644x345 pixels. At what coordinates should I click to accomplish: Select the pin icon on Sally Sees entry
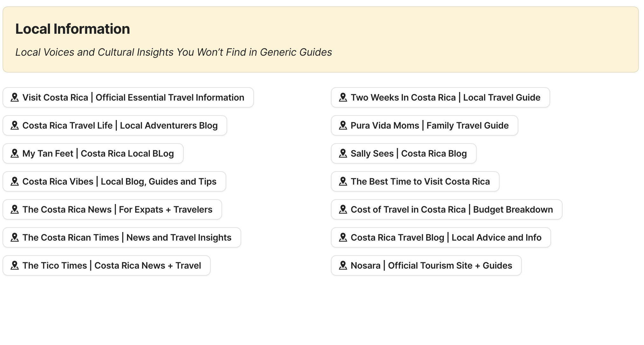point(343,153)
